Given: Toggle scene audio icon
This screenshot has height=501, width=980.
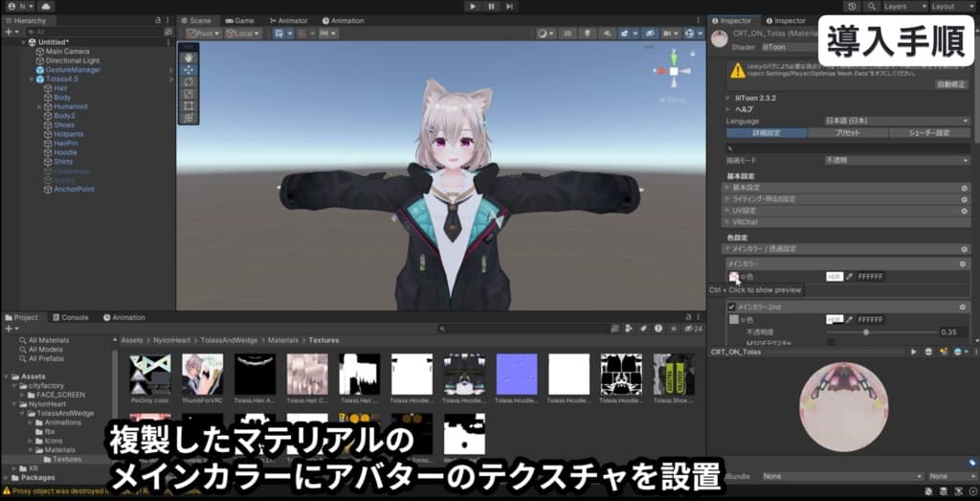Looking at the screenshot, I should 606,34.
